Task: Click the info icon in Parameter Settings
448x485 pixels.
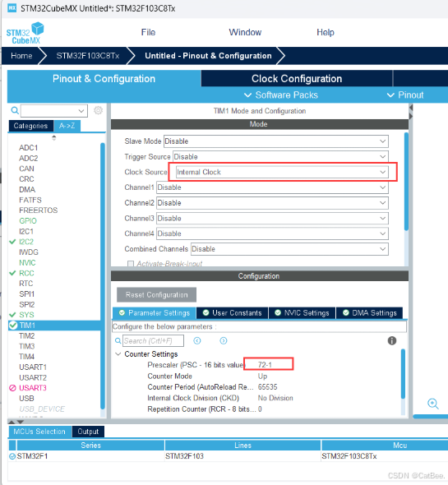Action: coord(392,340)
